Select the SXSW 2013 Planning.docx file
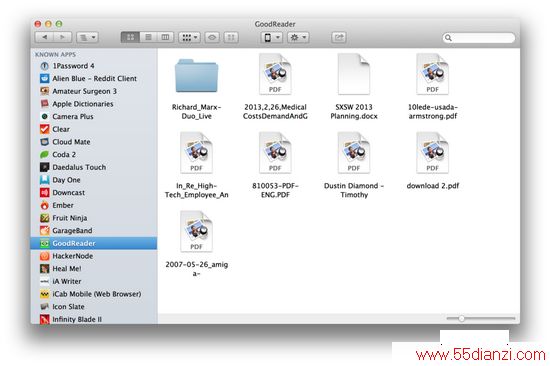The width and height of the screenshot is (550, 366). pyautogui.click(x=354, y=86)
